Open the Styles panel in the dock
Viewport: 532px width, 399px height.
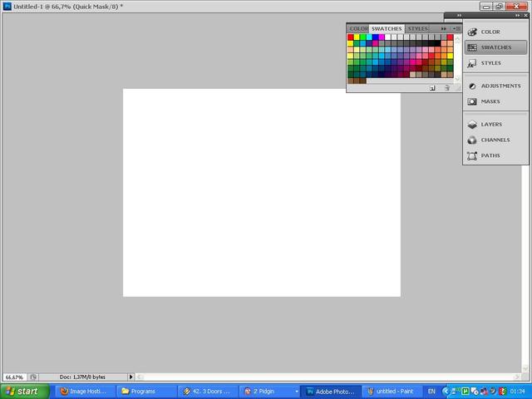click(490, 63)
